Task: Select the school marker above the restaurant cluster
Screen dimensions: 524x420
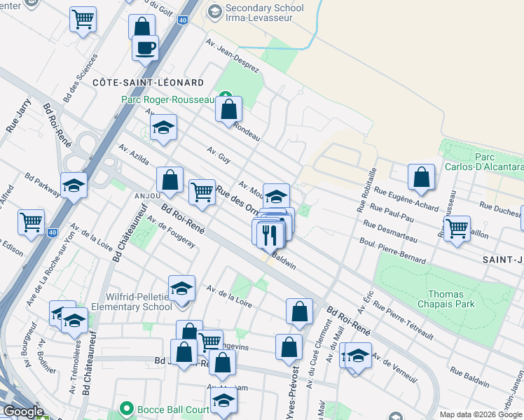Action: click(x=276, y=197)
